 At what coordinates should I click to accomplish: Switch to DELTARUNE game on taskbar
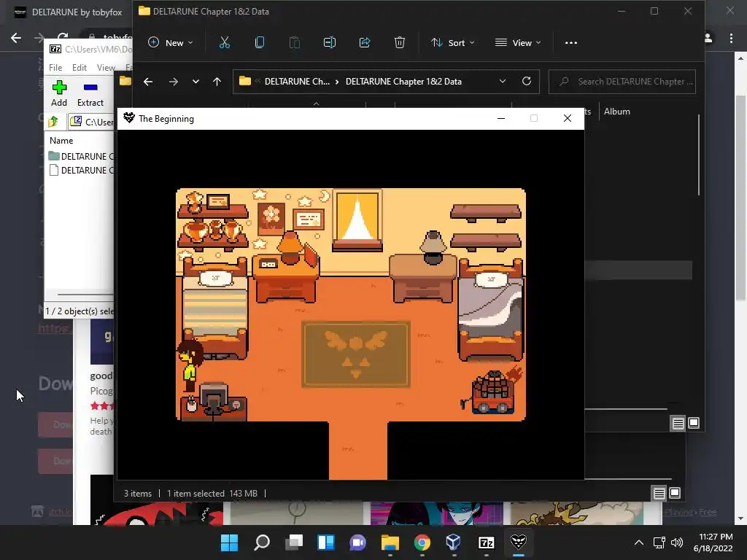click(519, 542)
